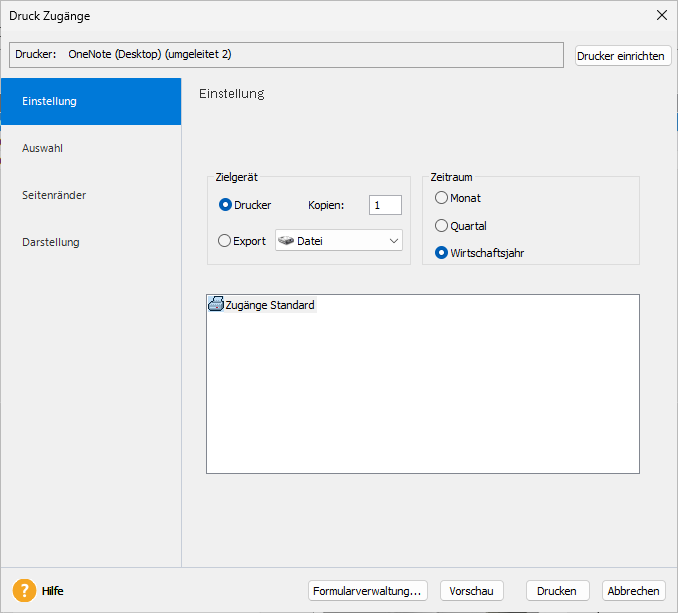
Task: Click the Kopien number input field
Action: [x=385, y=205]
